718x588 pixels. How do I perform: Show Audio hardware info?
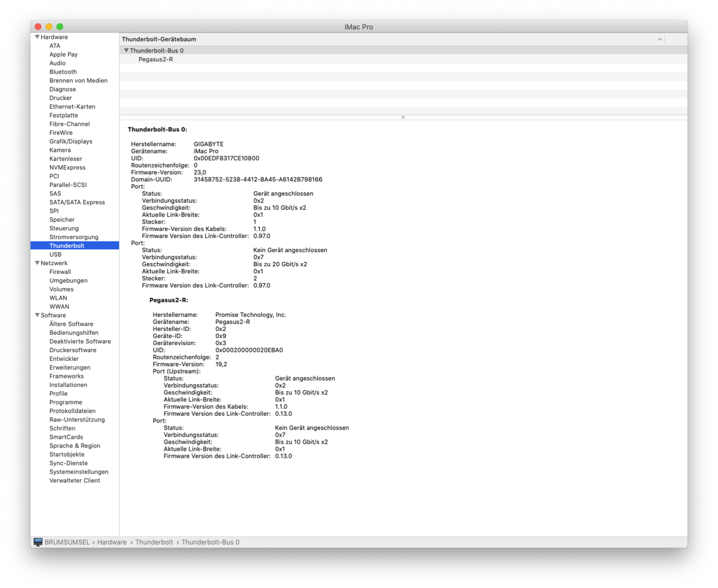click(x=58, y=63)
